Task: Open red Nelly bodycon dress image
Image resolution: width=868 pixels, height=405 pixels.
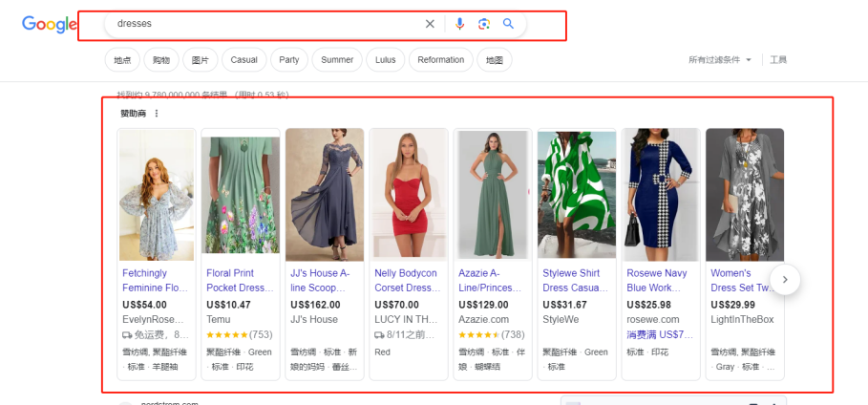Action: [x=409, y=195]
